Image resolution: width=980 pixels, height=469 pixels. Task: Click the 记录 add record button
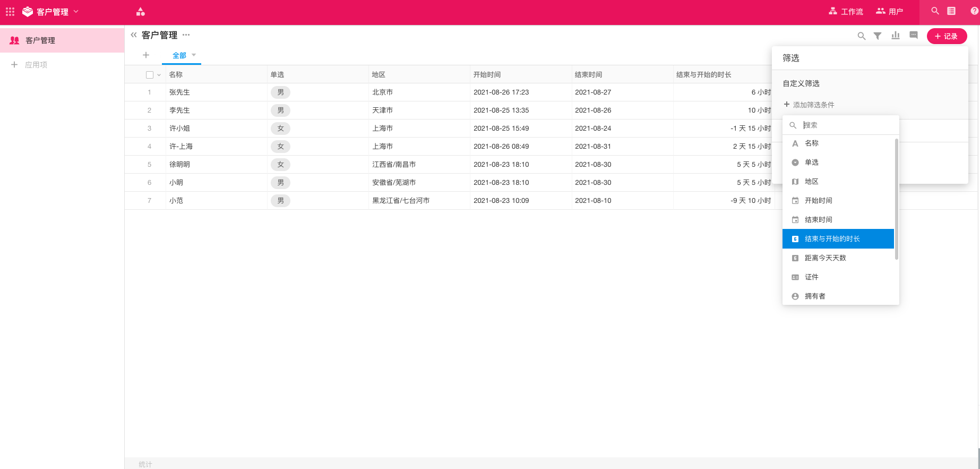[947, 36]
